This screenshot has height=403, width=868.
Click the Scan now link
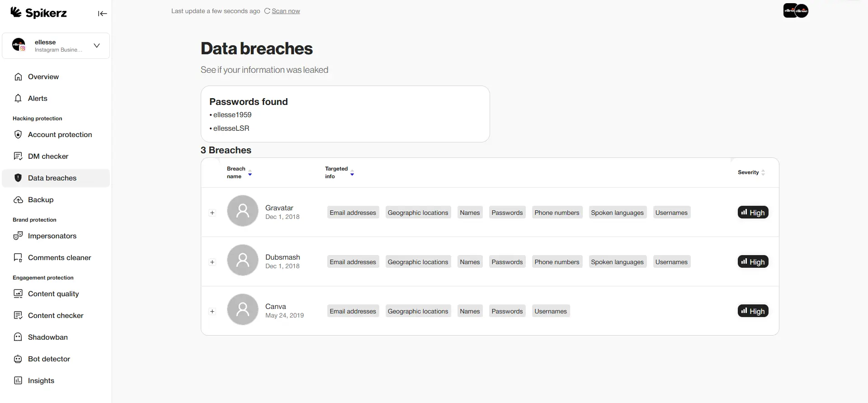click(x=286, y=11)
